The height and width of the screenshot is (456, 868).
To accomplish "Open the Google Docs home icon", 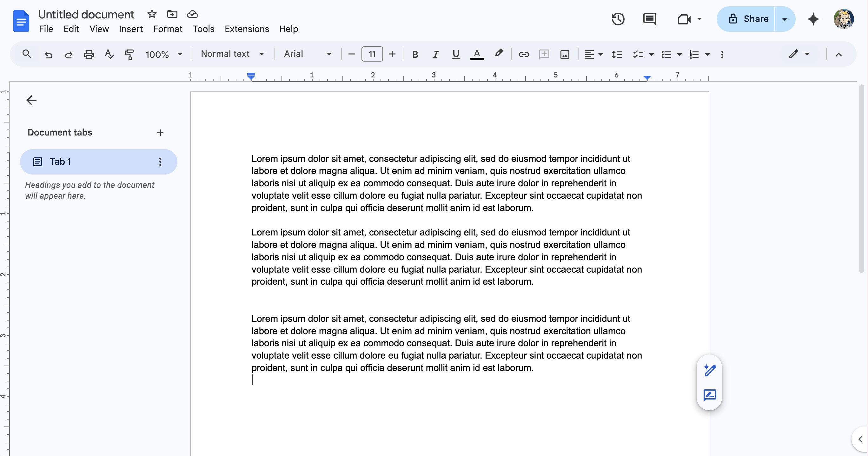I will pyautogui.click(x=21, y=21).
